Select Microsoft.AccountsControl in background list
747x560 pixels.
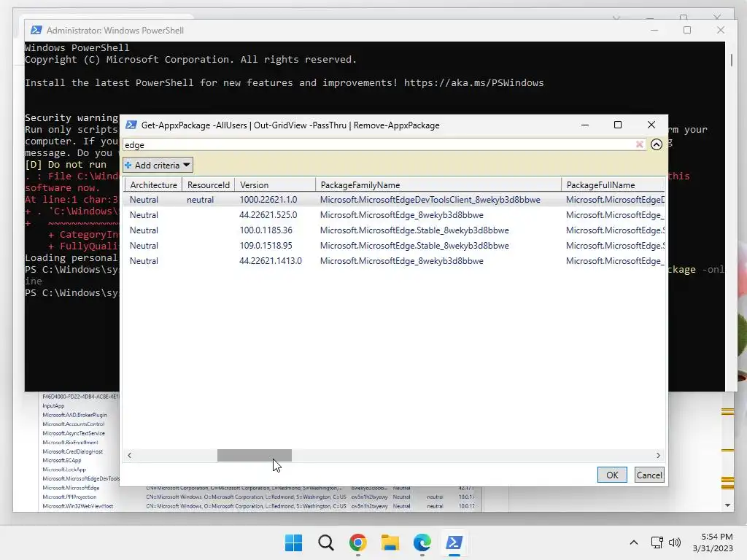74,424
